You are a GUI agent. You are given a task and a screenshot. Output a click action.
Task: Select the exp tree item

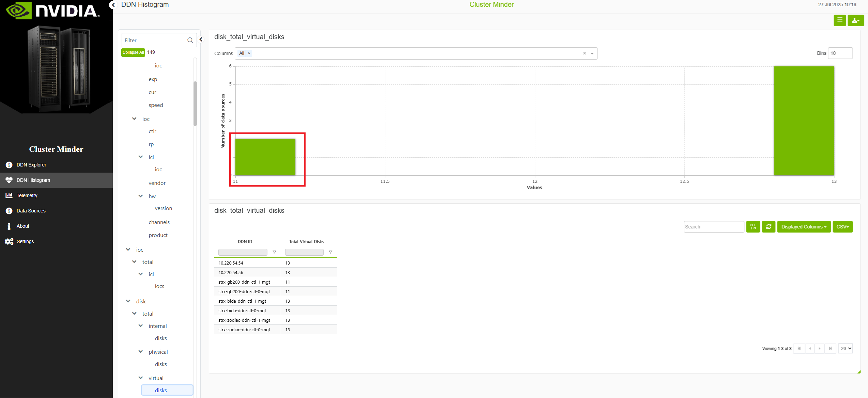click(x=153, y=79)
